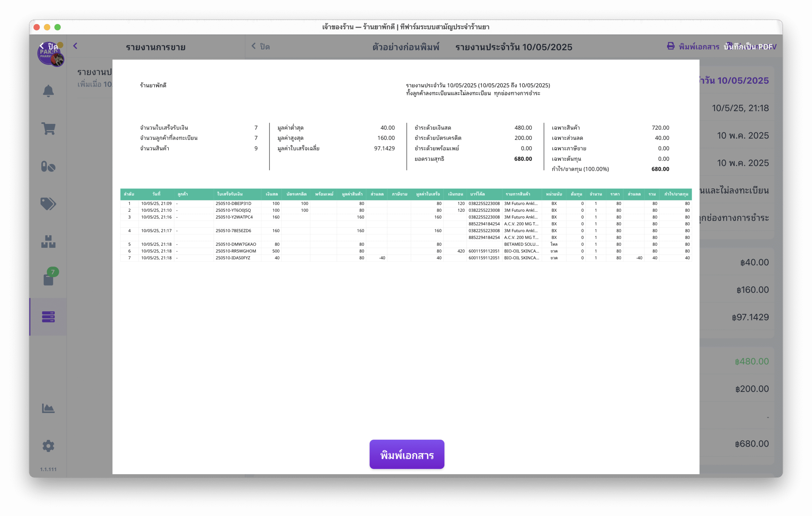Open the shopping cart sales page
Viewport: 812px width, 516px height.
48,128
